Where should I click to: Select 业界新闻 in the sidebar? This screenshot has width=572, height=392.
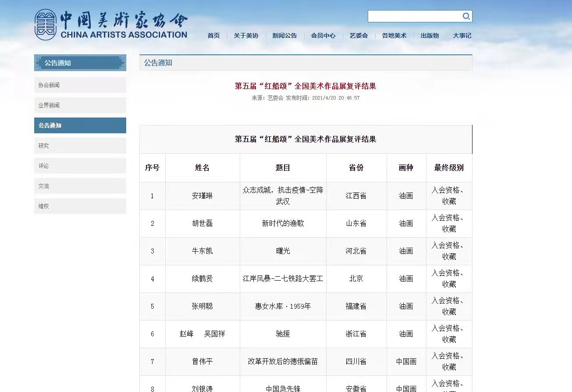pos(80,105)
